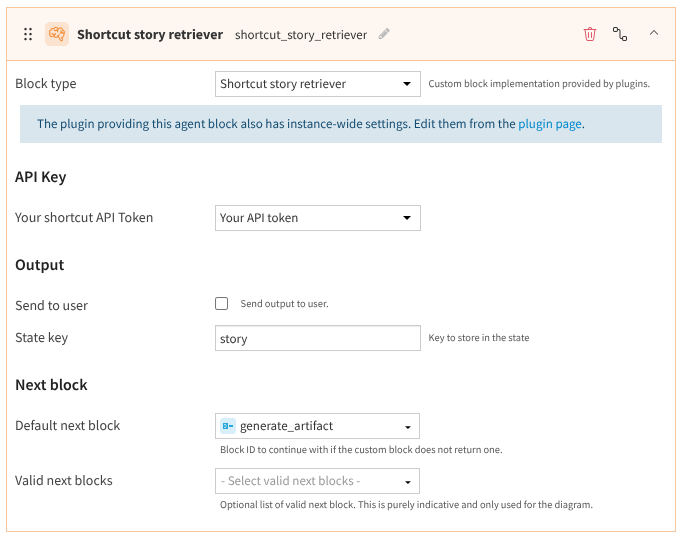Delete the block using the trash icon
The width and height of the screenshot is (684, 540).
click(x=590, y=34)
